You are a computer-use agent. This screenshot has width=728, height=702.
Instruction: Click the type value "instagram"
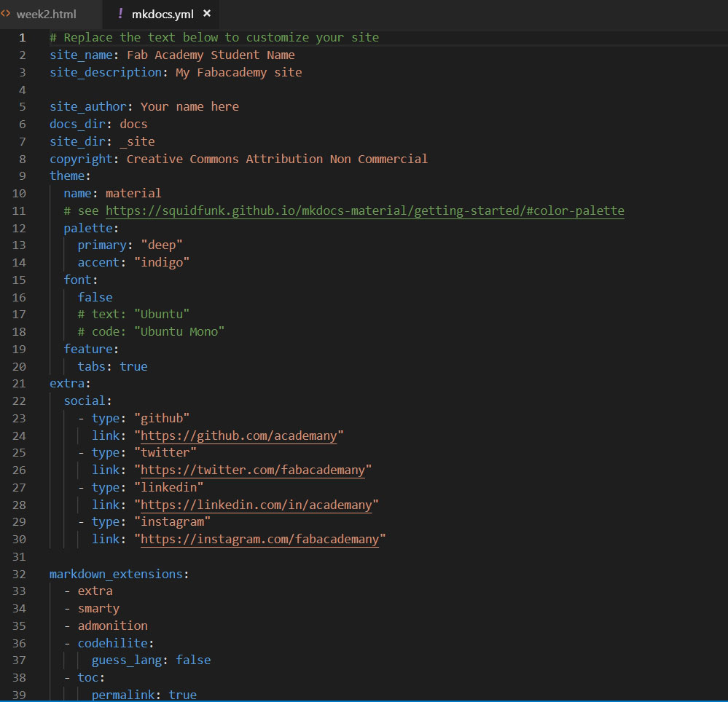172,522
